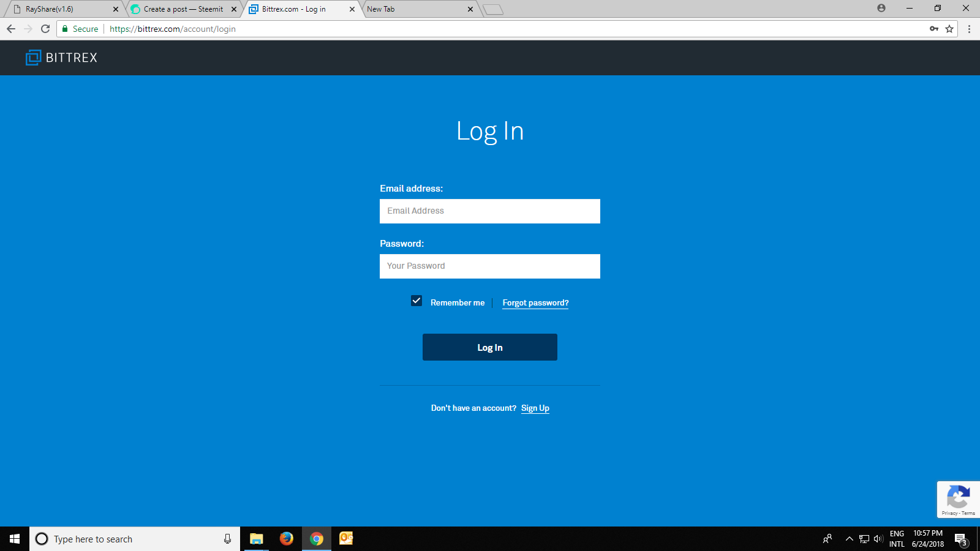Close the Create a post — Steemit tab
Screen dimensions: 980x551
point(234,9)
